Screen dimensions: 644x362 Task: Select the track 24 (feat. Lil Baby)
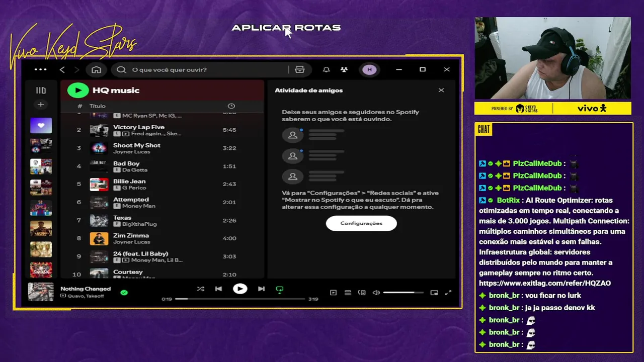pos(141,254)
